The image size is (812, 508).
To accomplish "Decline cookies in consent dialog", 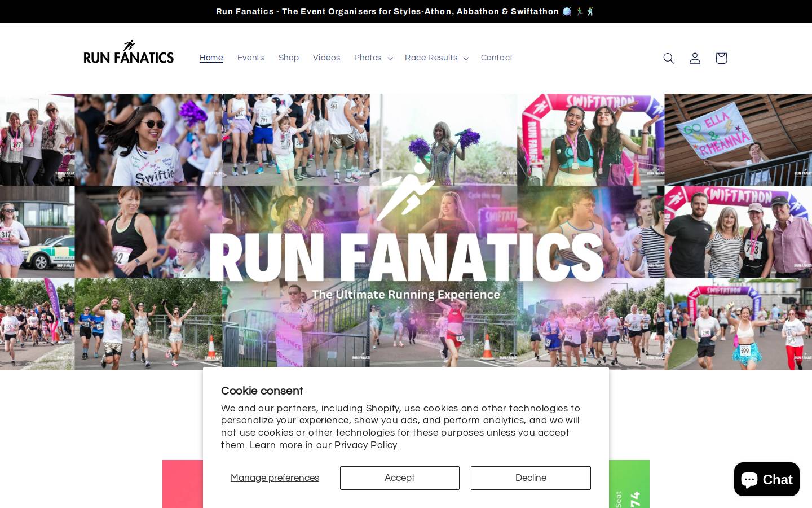I will tap(531, 478).
